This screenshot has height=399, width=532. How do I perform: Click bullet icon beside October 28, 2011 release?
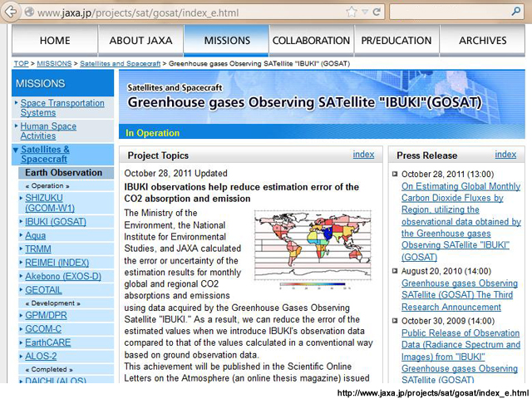(x=395, y=174)
